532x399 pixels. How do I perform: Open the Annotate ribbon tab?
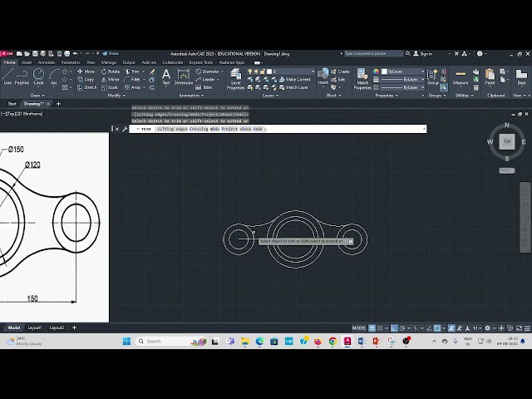47,62
